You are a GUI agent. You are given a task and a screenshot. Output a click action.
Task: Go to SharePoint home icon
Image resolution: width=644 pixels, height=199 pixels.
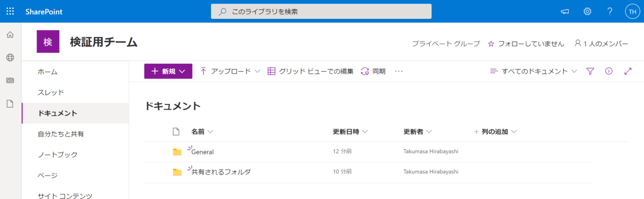(x=10, y=35)
